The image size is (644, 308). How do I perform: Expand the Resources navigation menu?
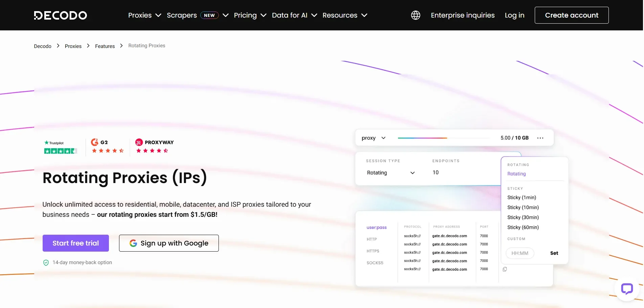pyautogui.click(x=345, y=15)
